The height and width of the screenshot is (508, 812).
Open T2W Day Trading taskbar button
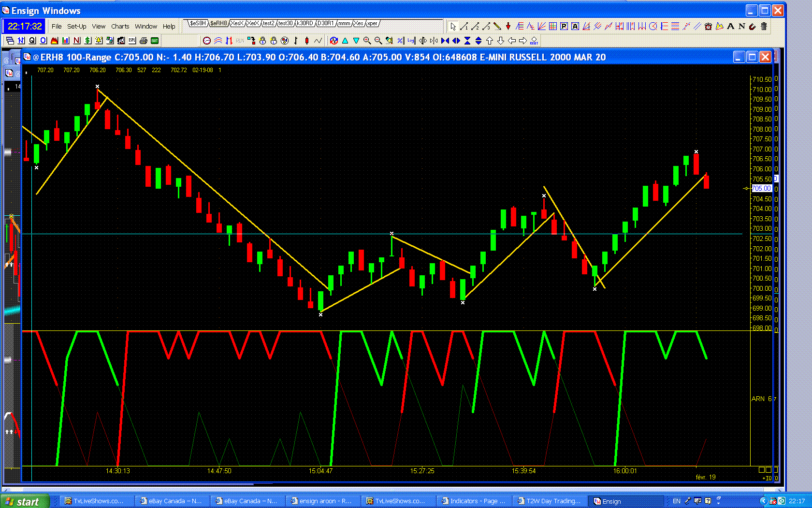click(x=549, y=501)
